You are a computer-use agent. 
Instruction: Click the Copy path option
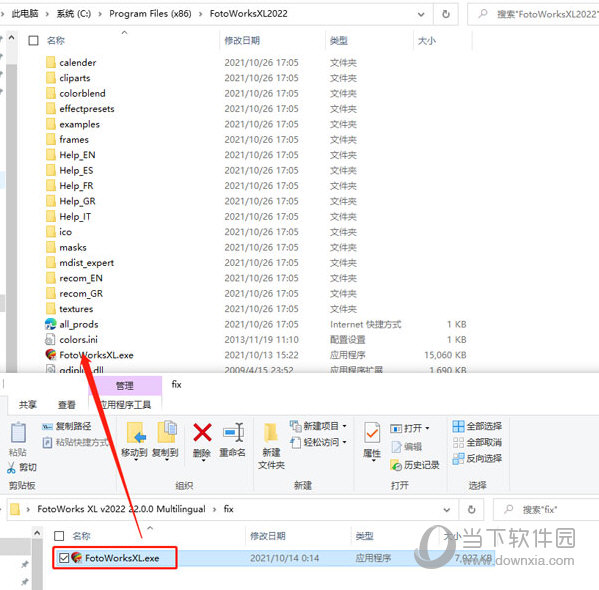click(x=66, y=426)
